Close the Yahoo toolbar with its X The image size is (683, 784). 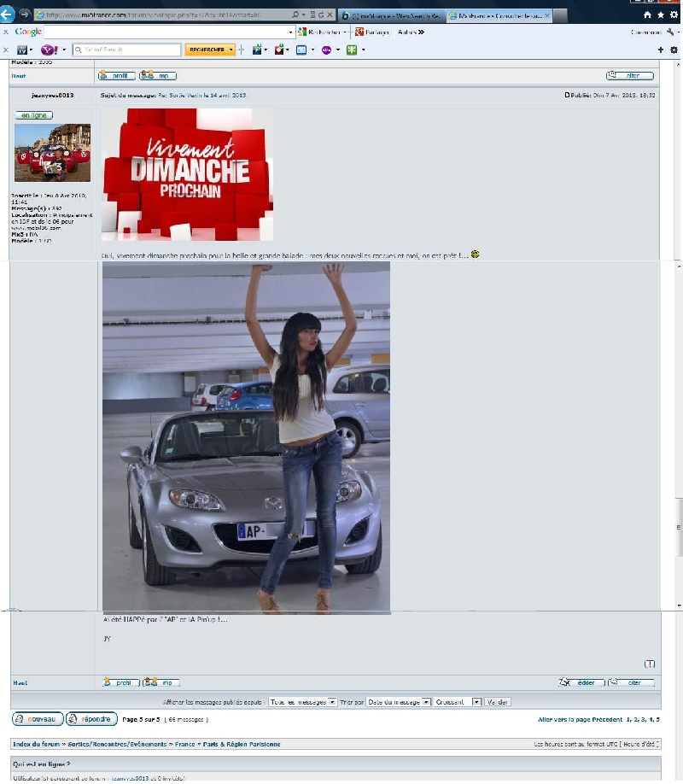click(6, 50)
